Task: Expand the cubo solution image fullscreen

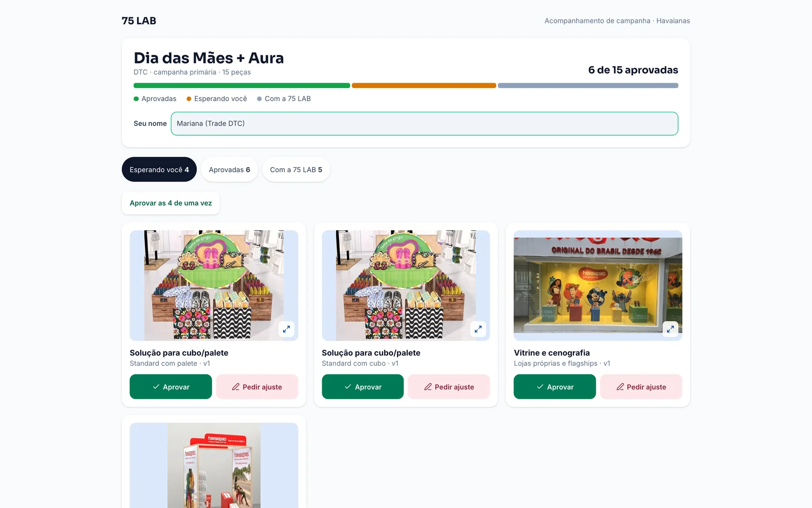Action: click(478, 329)
